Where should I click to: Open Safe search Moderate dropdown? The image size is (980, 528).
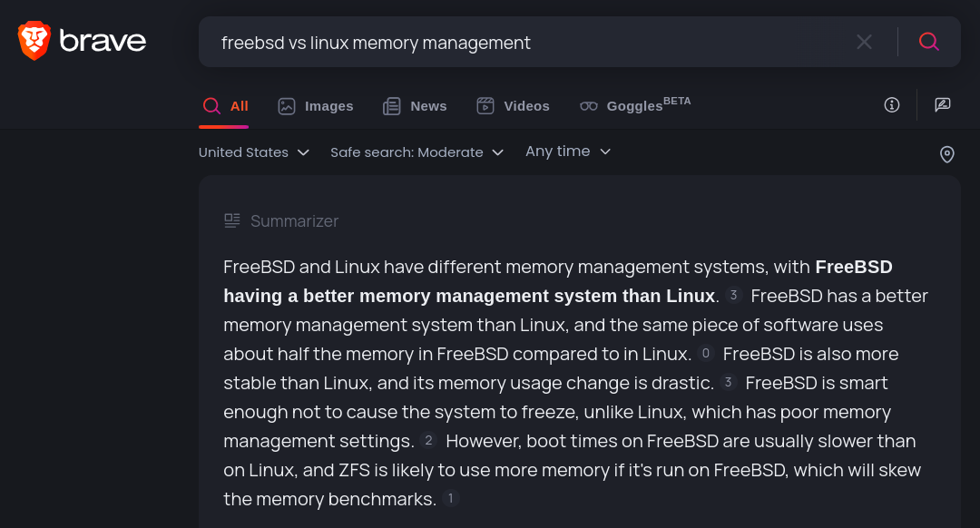click(416, 152)
